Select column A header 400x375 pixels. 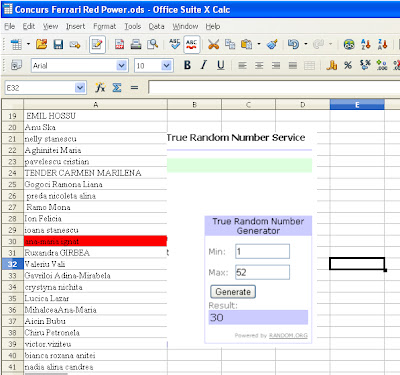click(x=95, y=105)
